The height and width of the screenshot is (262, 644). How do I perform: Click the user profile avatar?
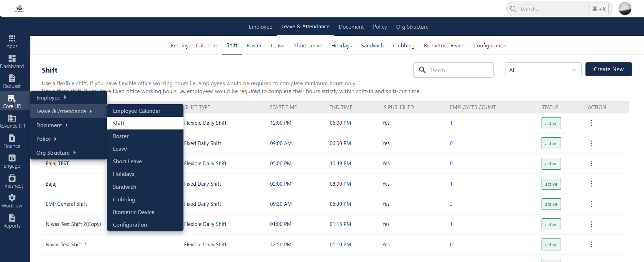[x=625, y=9]
